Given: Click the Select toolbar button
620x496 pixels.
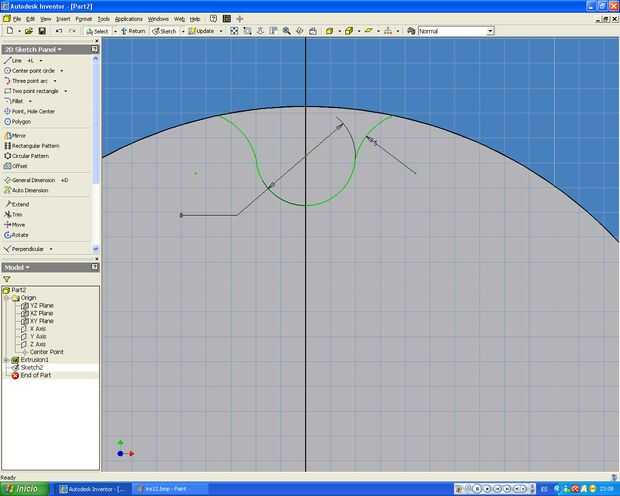Looking at the screenshot, I should [98, 31].
